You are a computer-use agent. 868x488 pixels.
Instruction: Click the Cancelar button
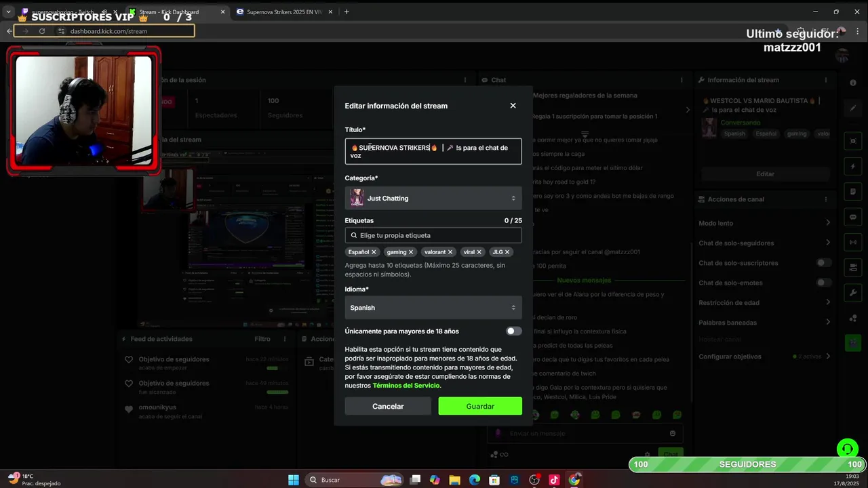click(388, 406)
